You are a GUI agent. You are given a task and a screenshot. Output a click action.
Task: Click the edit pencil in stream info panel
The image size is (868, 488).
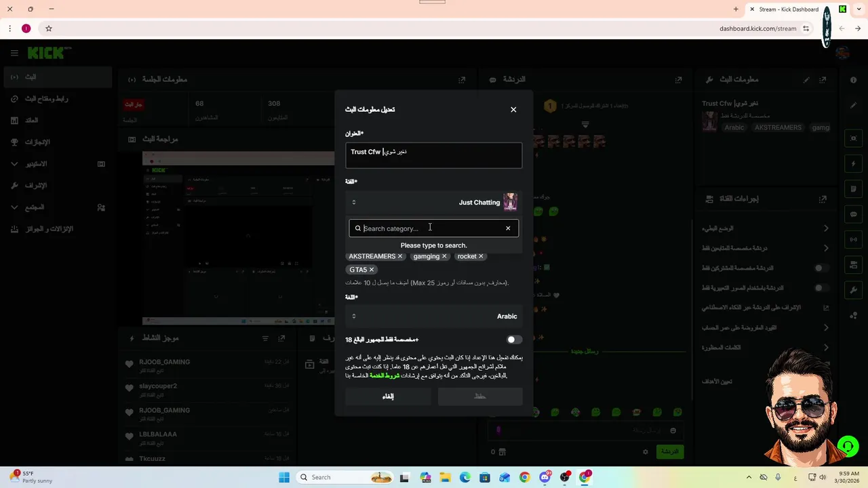(x=806, y=79)
